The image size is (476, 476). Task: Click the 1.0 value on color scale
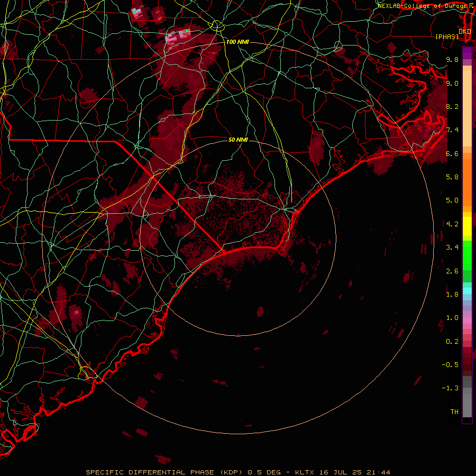point(452,318)
